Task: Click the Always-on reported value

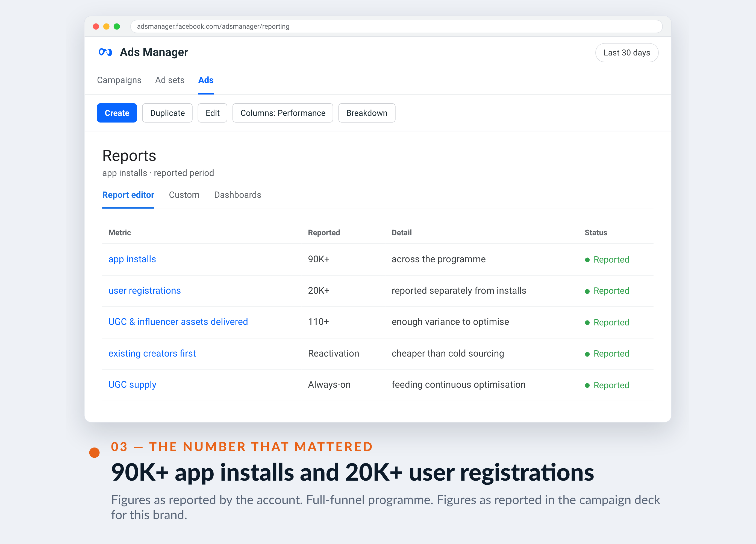Action: tap(329, 385)
